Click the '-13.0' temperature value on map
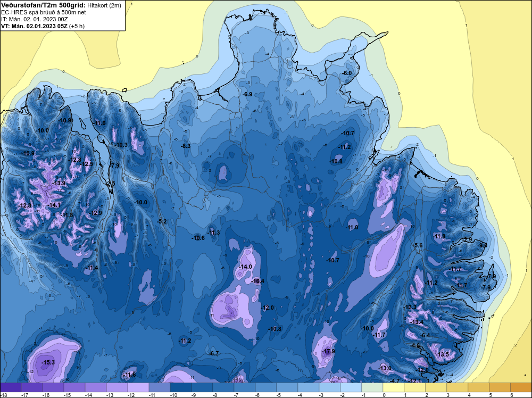Image resolution: width=532 pixels, height=398 pixels. point(385,368)
